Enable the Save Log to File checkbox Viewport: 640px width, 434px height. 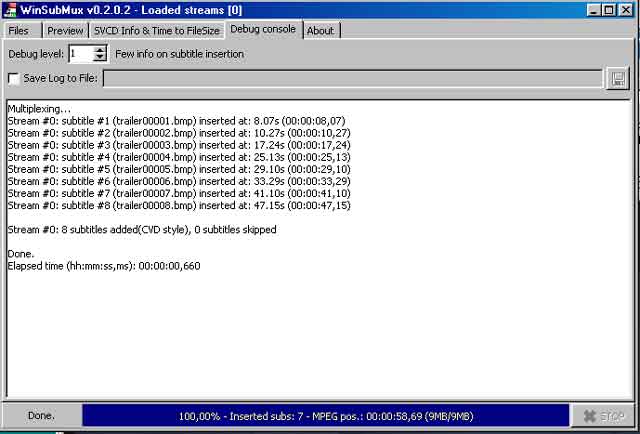(14, 78)
